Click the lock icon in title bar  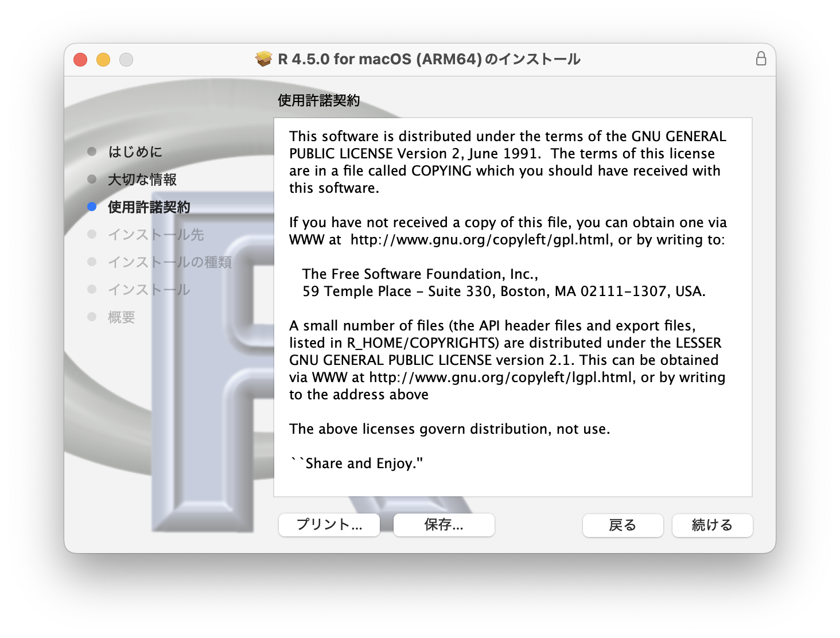click(x=761, y=59)
